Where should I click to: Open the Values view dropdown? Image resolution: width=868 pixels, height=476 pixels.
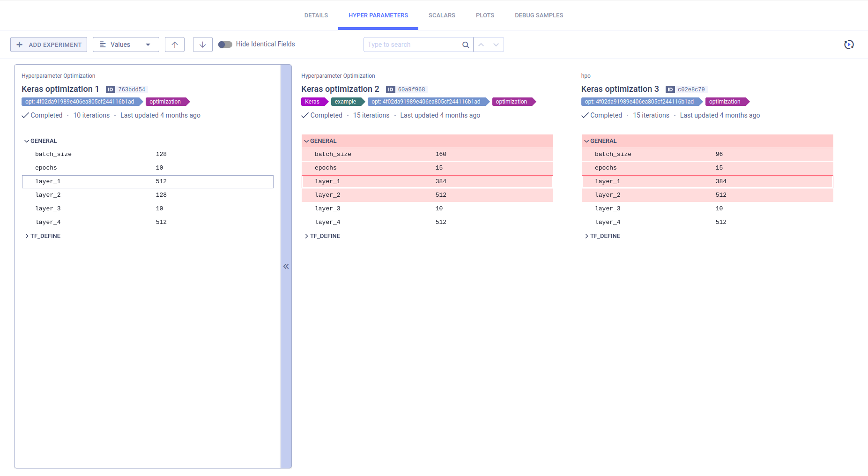tap(126, 45)
